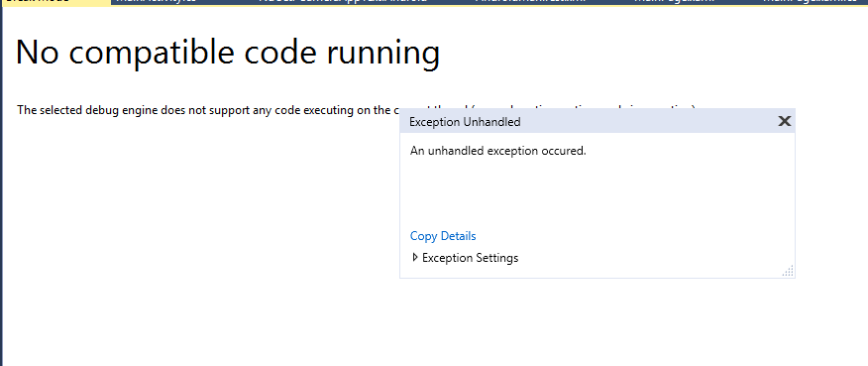Click the Copy Details link
The height and width of the screenshot is (366, 868).
click(x=443, y=236)
